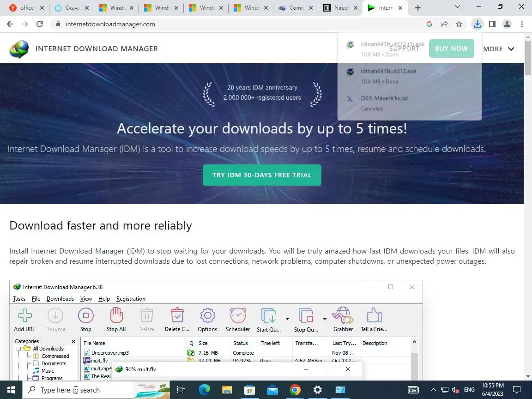Image resolution: width=532 pixels, height=399 pixels.
Task: Close the Niresh tab
Action: (x=355, y=8)
